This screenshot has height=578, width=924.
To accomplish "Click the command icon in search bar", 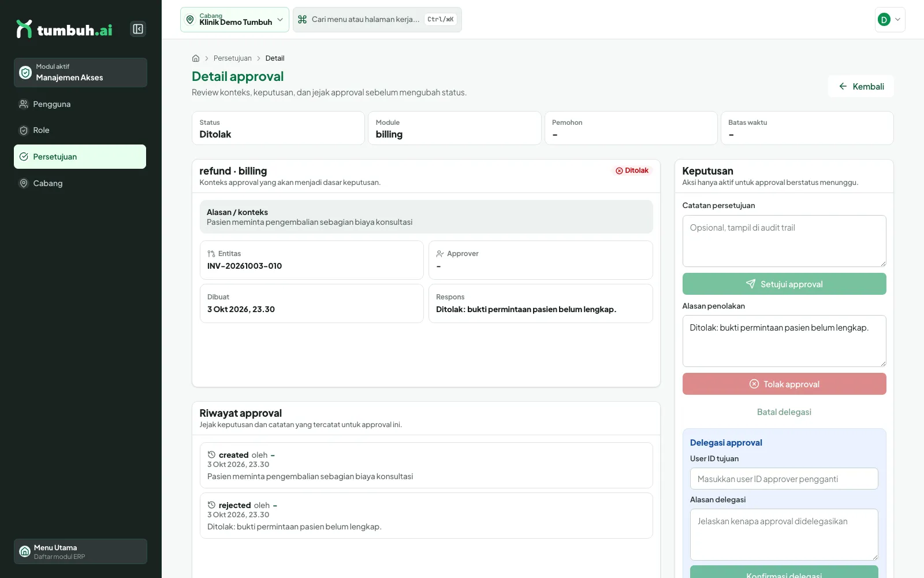I will tap(302, 20).
